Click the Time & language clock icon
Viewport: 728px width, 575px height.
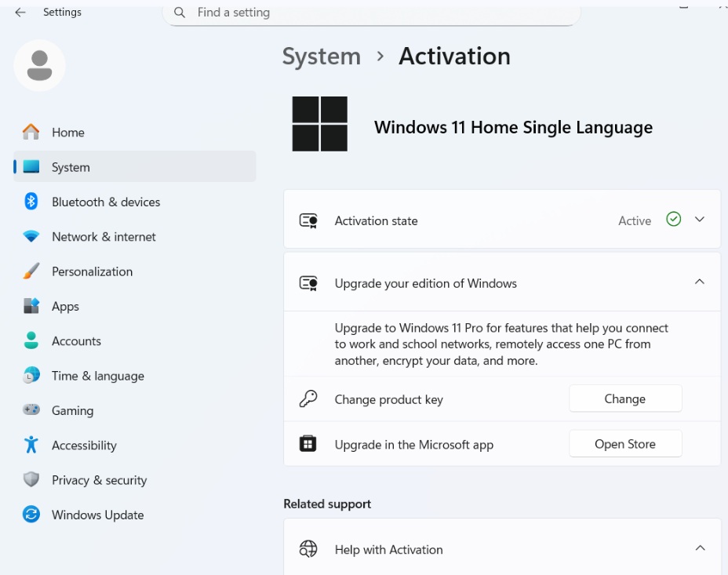click(x=31, y=376)
